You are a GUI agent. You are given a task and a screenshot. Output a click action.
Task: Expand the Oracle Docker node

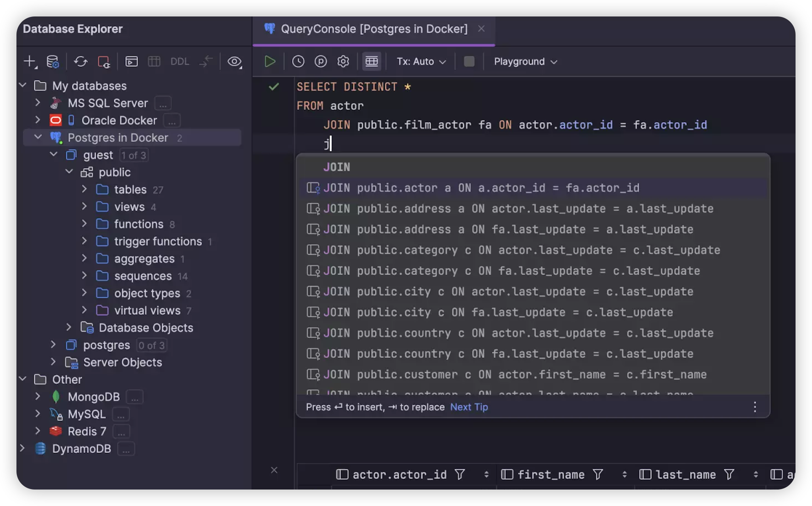[x=38, y=120]
